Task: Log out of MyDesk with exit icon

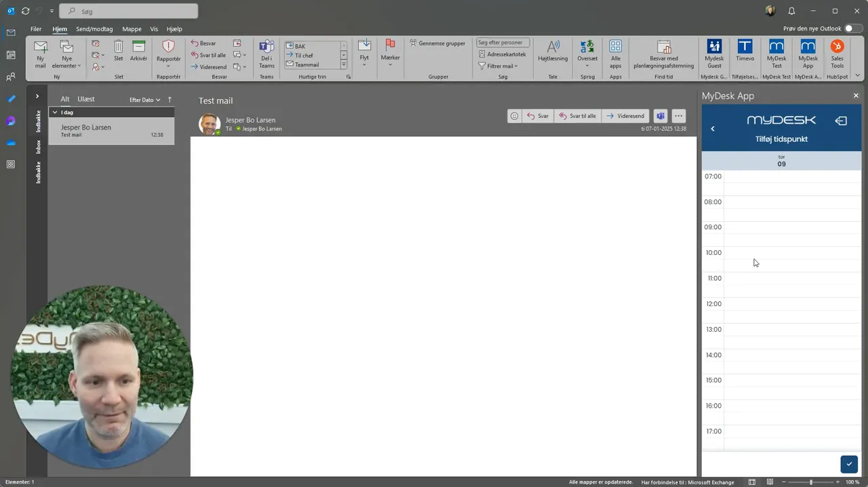Action: coord(841,121)
